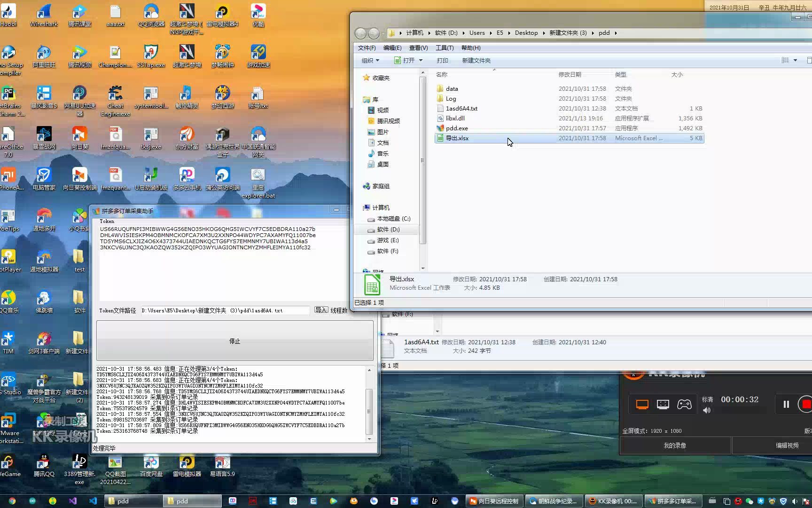
Task: Expand the 组织 dropdown
Action: click(370, 60)
